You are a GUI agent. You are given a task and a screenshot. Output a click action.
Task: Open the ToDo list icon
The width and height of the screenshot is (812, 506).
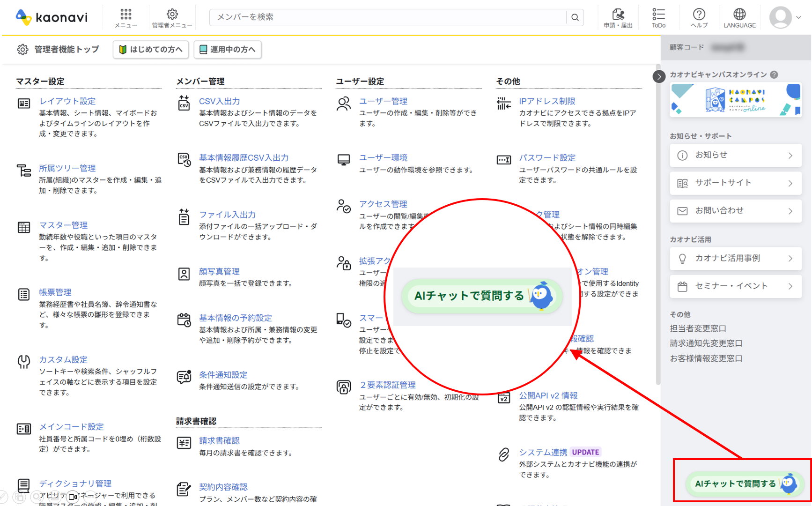coord(658,13)
